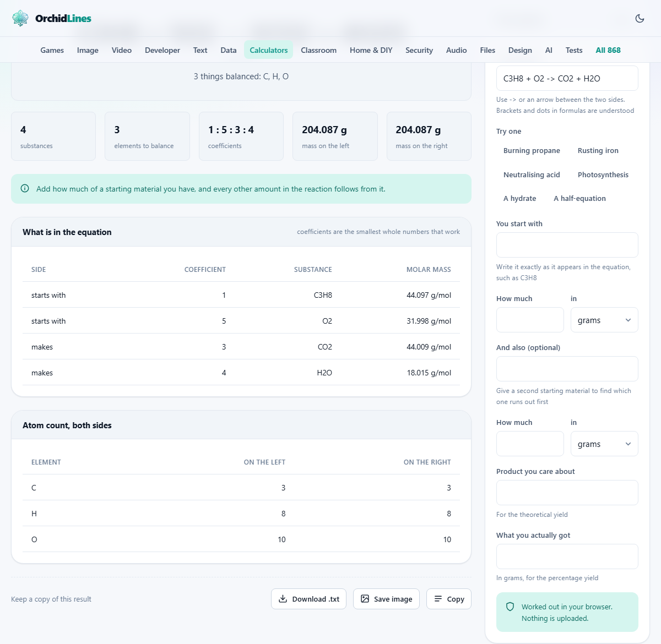The height and width of the screenshot is (644, 661).
Task: Save the result as an image
Action: pyautogui.click(x=386, y=599)
